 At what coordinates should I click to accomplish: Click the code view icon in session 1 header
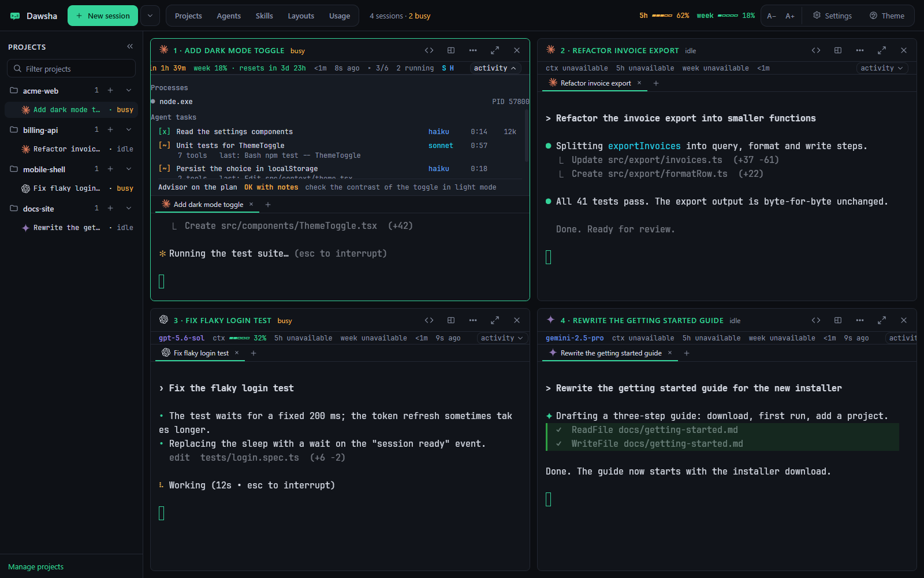(x=429, y=50)
